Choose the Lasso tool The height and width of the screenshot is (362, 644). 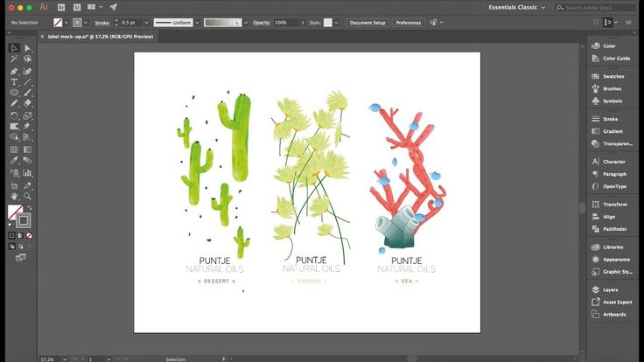click(x=27, y=59)
